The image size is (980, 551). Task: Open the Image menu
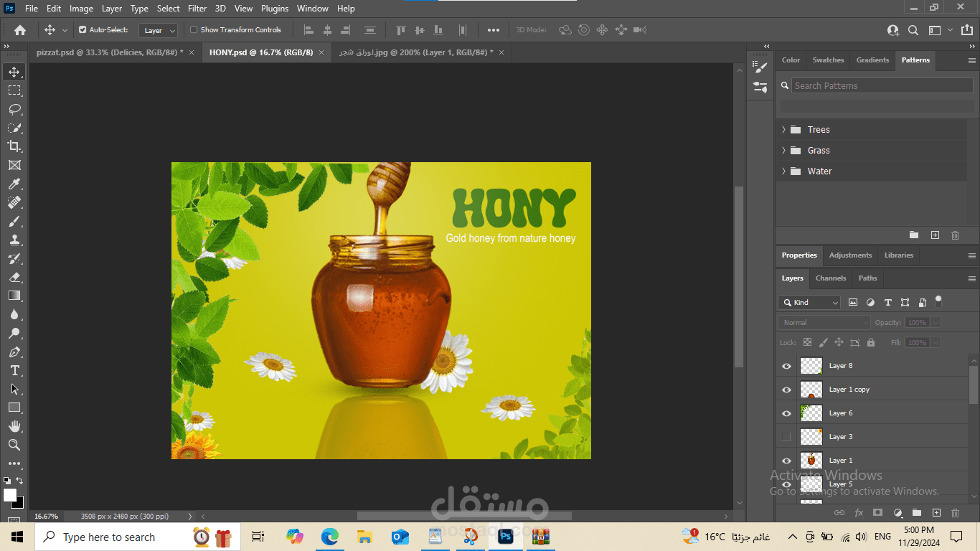(81, 9)
